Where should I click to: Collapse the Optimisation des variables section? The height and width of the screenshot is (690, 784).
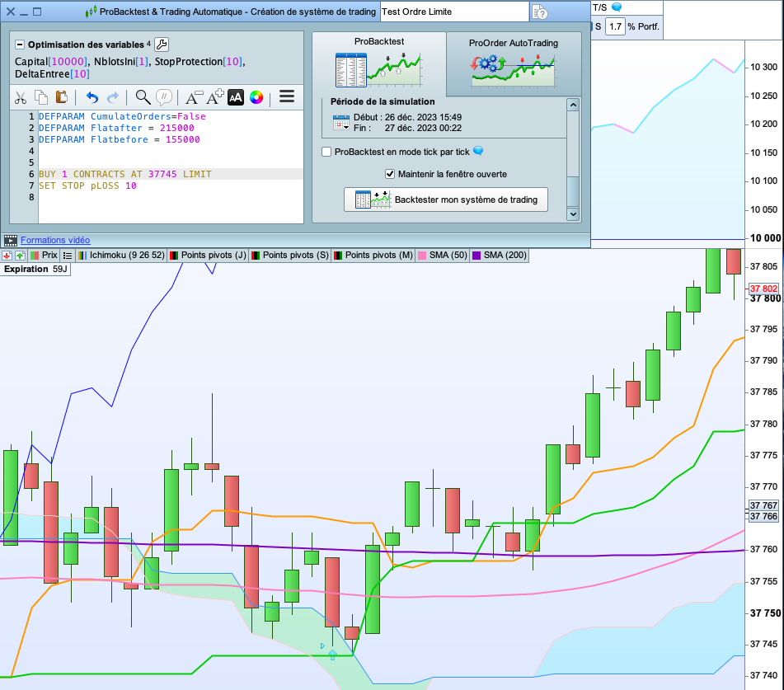tap(20, 45)
